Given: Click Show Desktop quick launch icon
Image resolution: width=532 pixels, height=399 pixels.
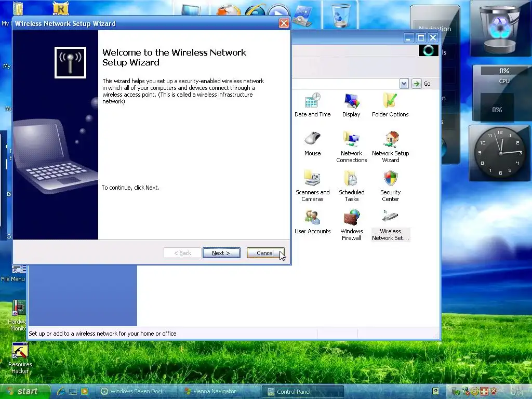Looking at the screenshot, I should point(73,391).
